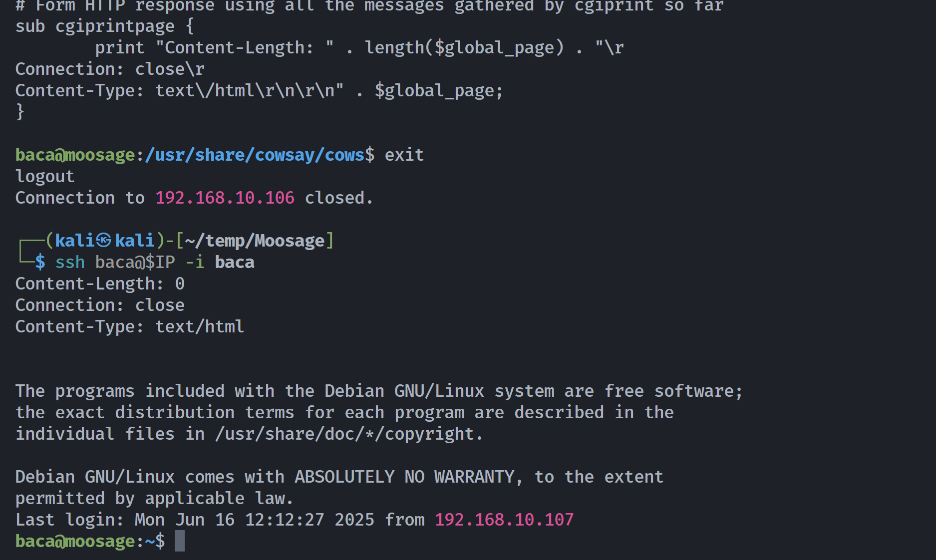The image size is (936, 560).
Task: Click the 'baca@$IP' ssh target argument
Action: [x=135, y=262]
